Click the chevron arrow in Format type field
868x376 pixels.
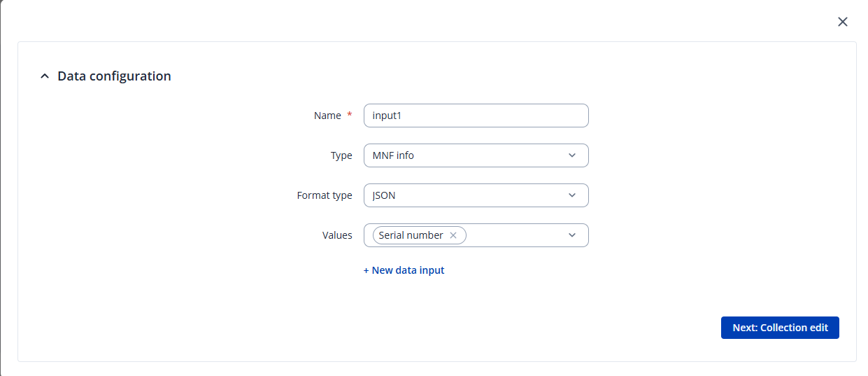pyautogui.click(x=572, y=195)
